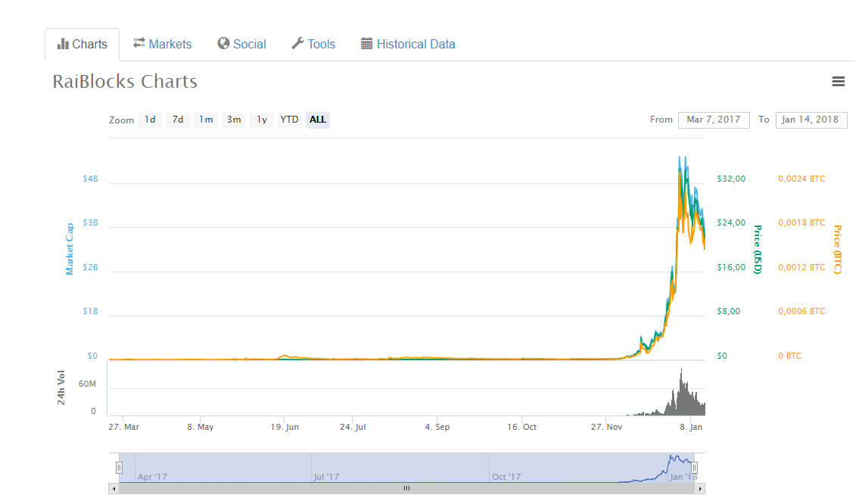Set zoom to 1d
Screen dimensions: 865x504
pyautogui.click(x=150, y=120)
